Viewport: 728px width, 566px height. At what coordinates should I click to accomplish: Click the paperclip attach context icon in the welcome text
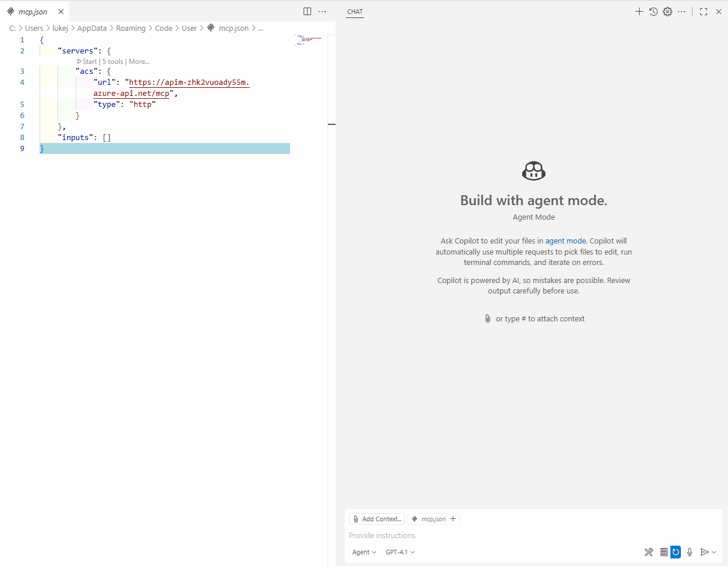tap(487, 318)
